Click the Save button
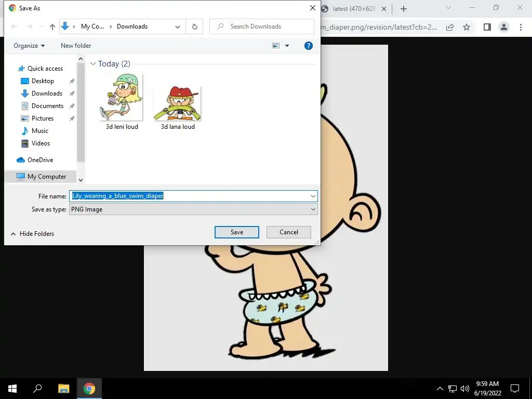Screen dimensions: 532x399 tap(237, 232)
